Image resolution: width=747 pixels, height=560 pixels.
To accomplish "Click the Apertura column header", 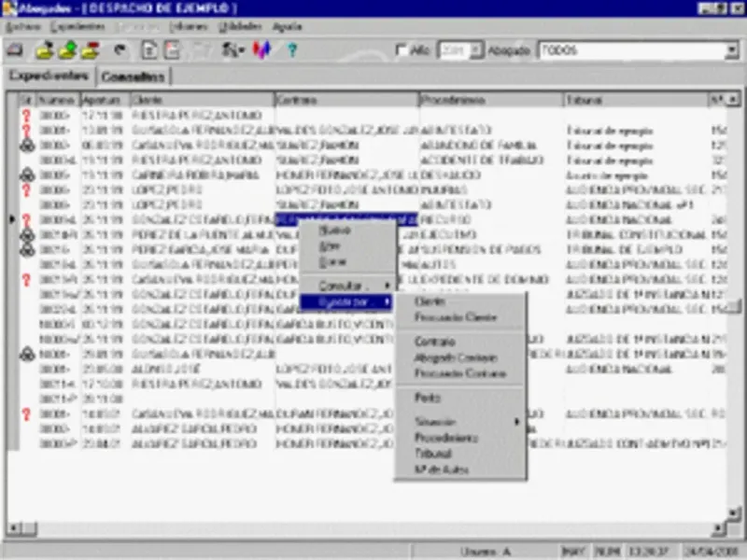I will [x=105, y=100].
